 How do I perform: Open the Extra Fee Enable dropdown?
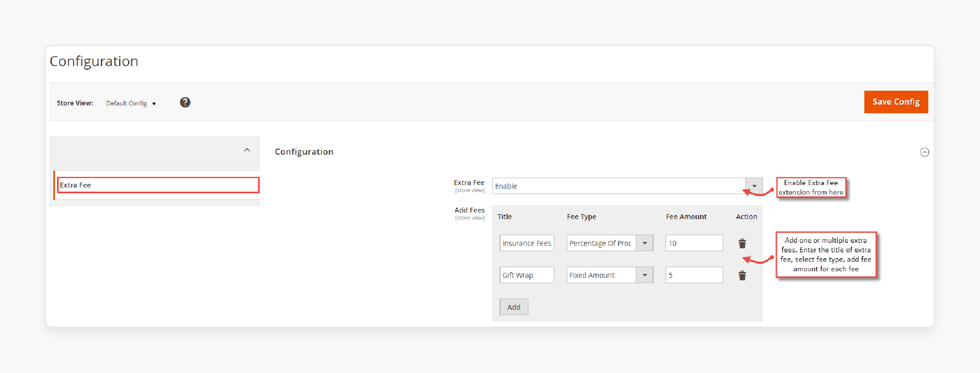pos(627,186)
